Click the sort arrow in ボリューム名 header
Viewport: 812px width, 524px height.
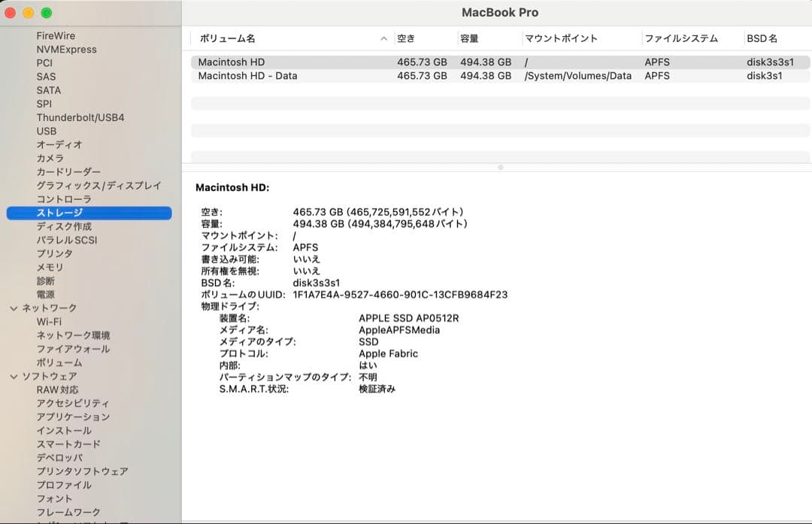tap(383, 38)
